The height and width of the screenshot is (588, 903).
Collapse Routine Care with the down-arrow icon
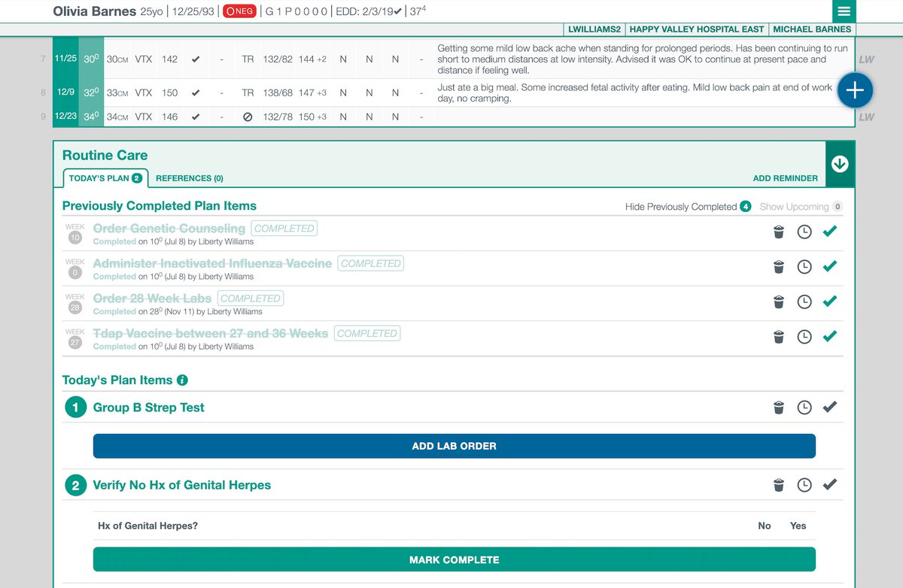point(840,164)
